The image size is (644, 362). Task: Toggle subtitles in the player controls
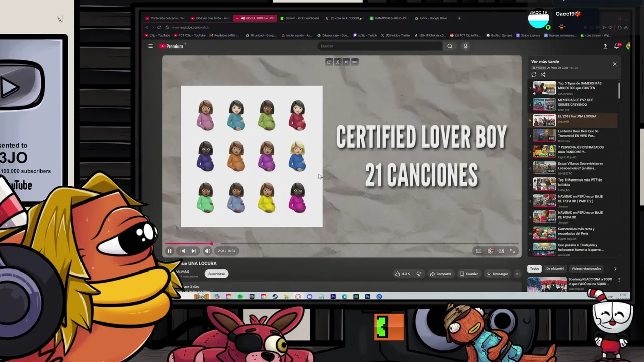tap(478, 251)
